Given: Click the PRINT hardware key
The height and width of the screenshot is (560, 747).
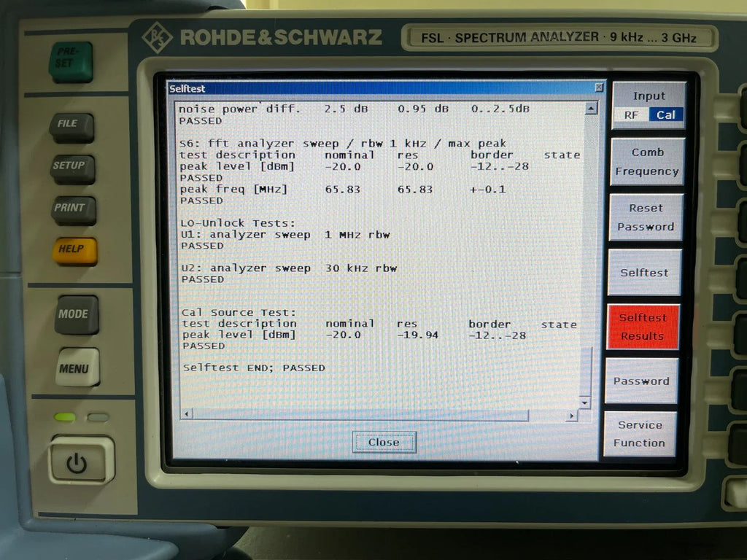Looking at the screenshot, I should point(74,211).
